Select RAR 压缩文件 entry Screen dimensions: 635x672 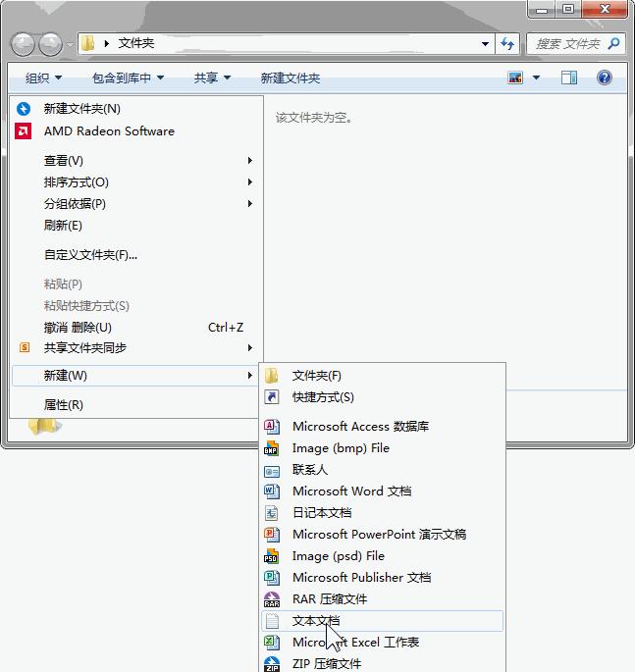pyautogui.click(x=383, y=599)
